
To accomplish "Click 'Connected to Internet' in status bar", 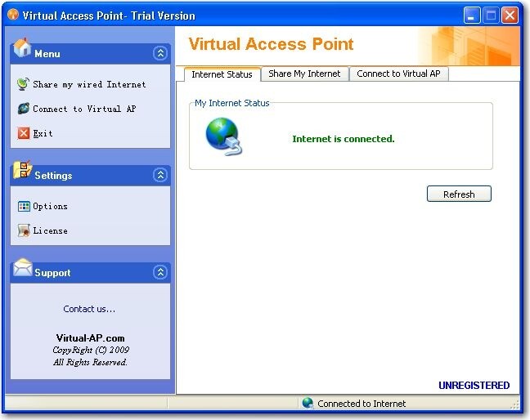I will [362, 404].
